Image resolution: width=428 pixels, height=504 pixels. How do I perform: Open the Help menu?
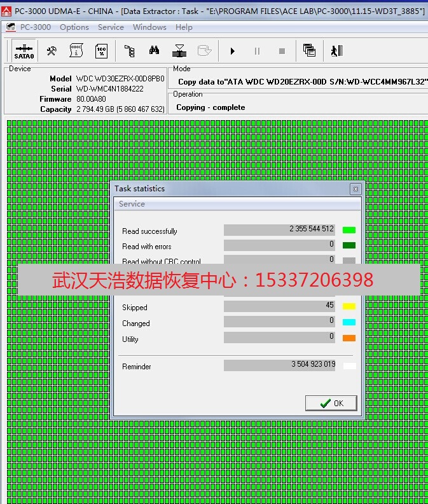(x=184, y=27)
